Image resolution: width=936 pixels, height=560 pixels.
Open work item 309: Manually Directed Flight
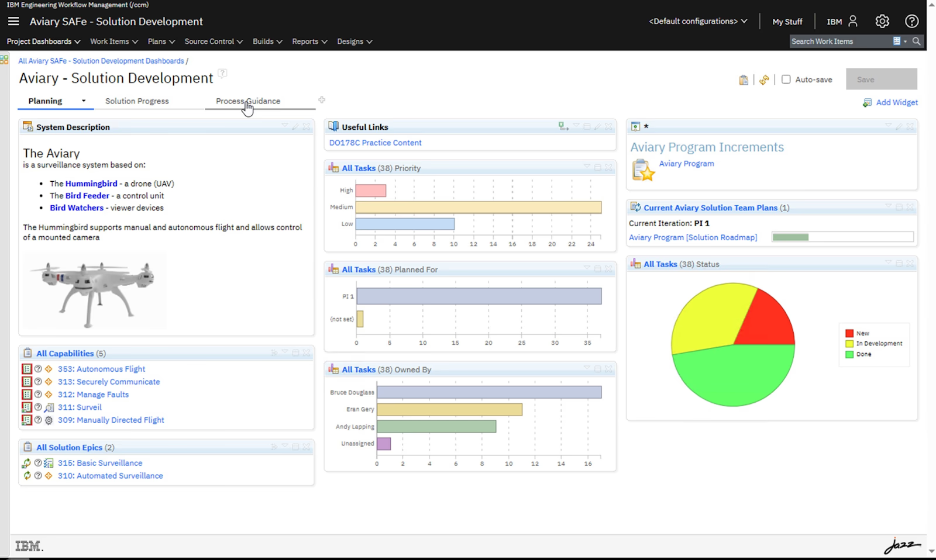(x=111, y=420)
